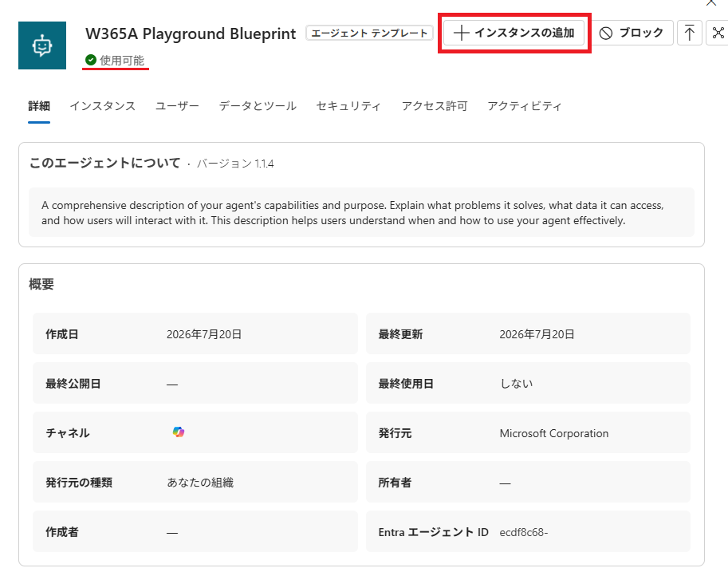Click the 最終更新 value 2026年7月20日

(537, 334)
